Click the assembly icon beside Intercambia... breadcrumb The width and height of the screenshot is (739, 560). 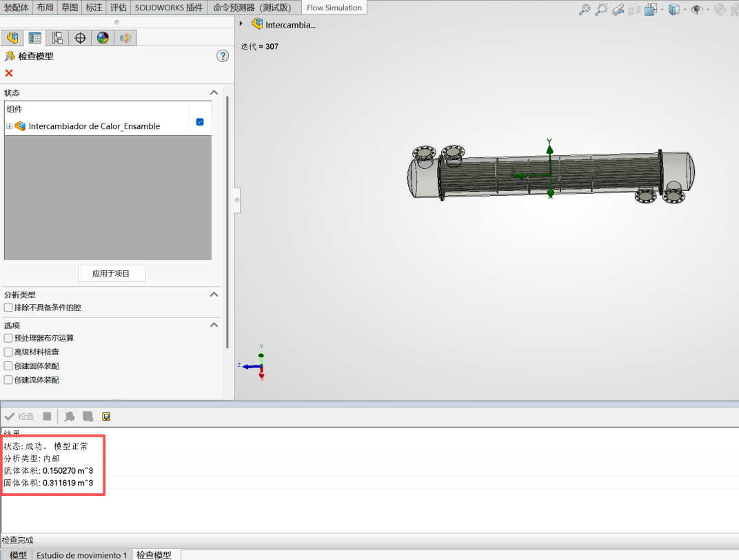[257, 23]
